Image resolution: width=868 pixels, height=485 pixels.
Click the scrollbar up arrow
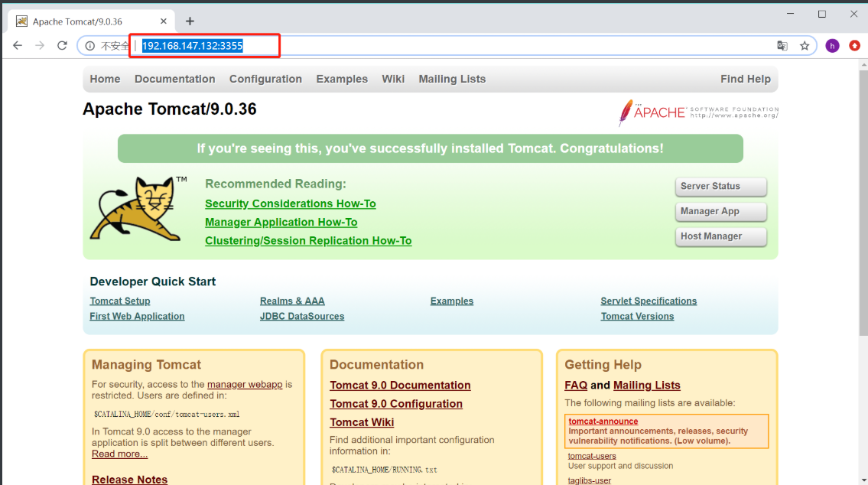click(x=863, y=65)
